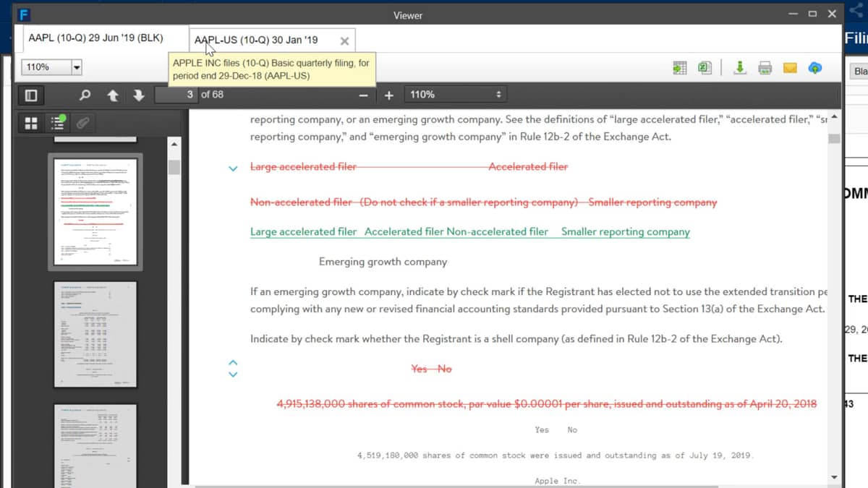Download the document with green arrow
The width and height of the screenshot is (868, 488).
tap(740, 67)
